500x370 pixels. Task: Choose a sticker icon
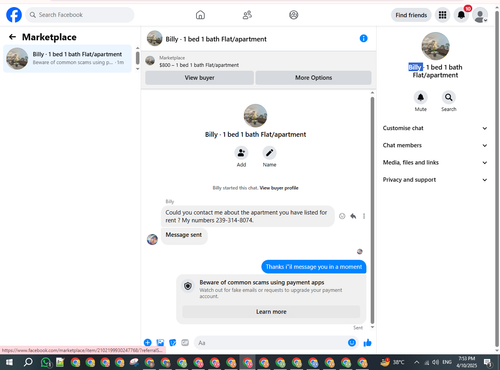click(x=173, y=343)
